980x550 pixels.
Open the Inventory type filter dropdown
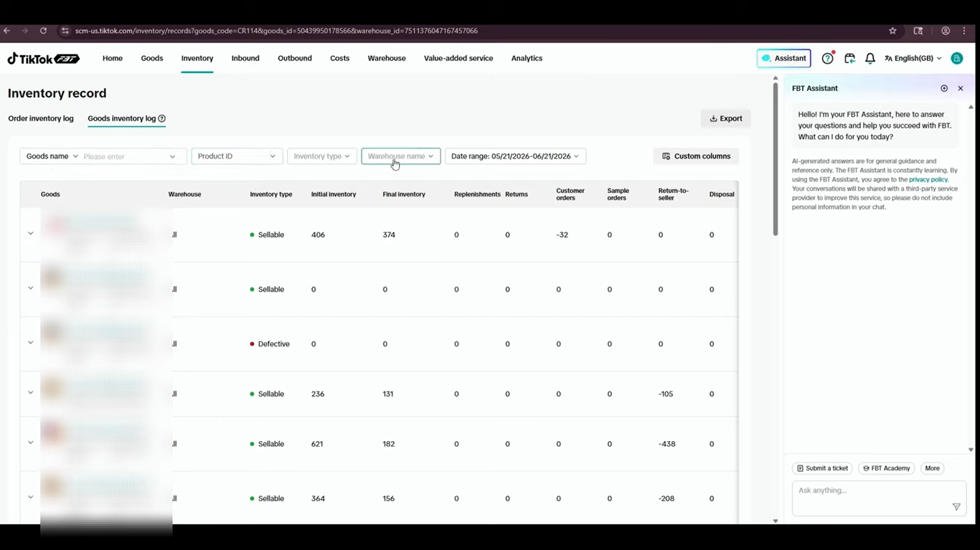tap(321, 156)
